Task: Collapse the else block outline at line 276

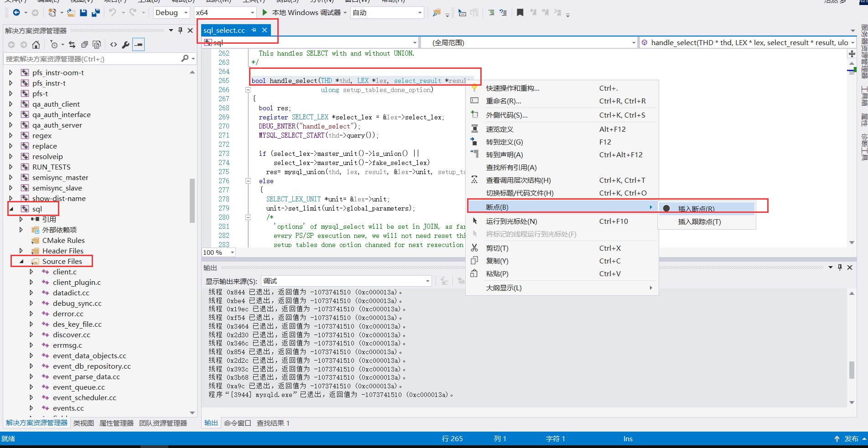Action: [248, 181]
